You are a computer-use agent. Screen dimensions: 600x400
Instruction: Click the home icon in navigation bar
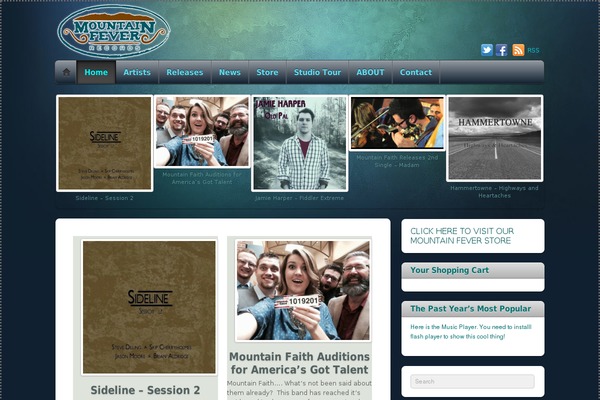[66, 72]
